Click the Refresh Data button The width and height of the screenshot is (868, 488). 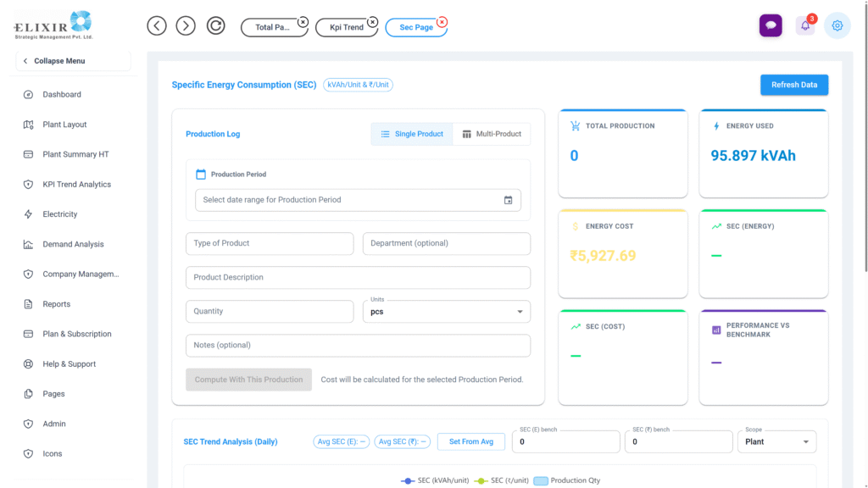pos(793,85)
